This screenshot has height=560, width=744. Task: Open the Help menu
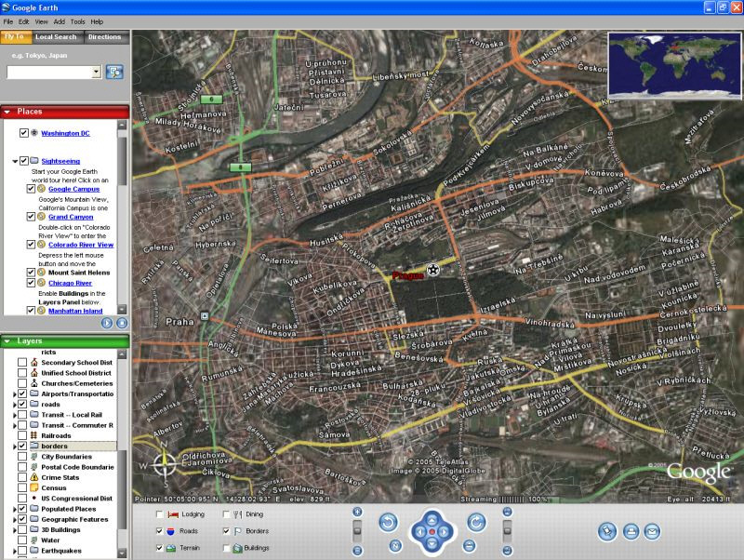pyautogui.click(x=97, y=21)
